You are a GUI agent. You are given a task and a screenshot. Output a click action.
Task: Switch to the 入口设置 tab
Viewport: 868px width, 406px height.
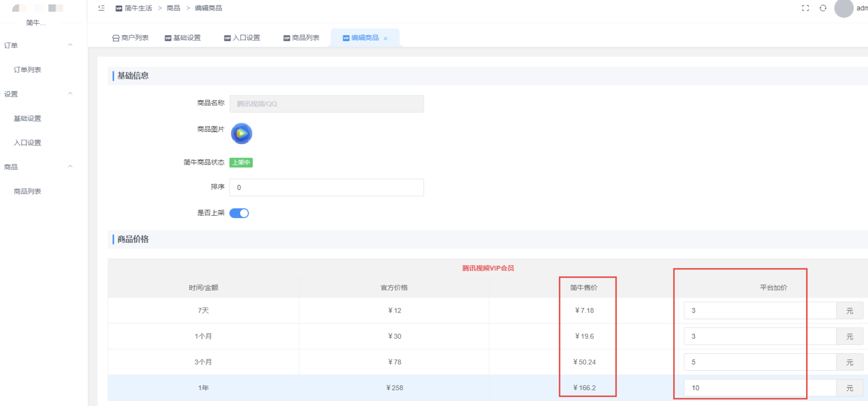pos(242,38)
